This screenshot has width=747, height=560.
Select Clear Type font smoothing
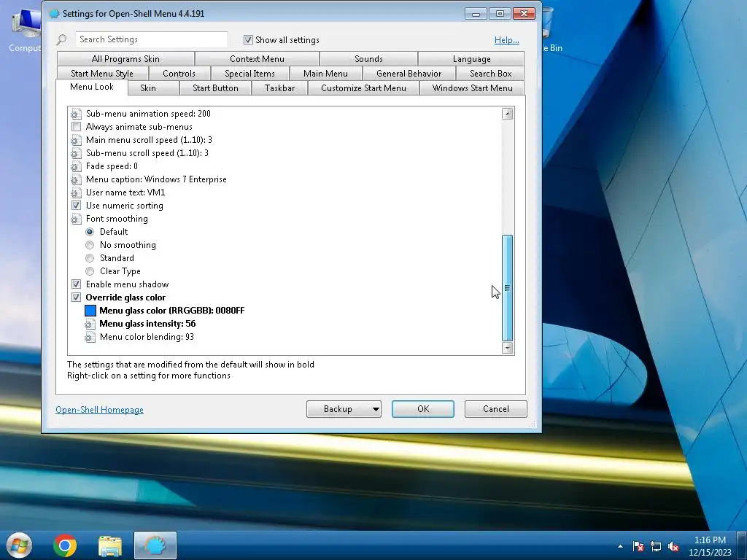90,271
